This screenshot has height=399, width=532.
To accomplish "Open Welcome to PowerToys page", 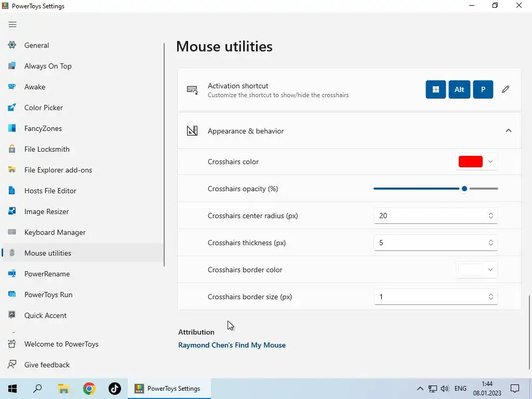I will pyautogui.click(x=82, y=344).
